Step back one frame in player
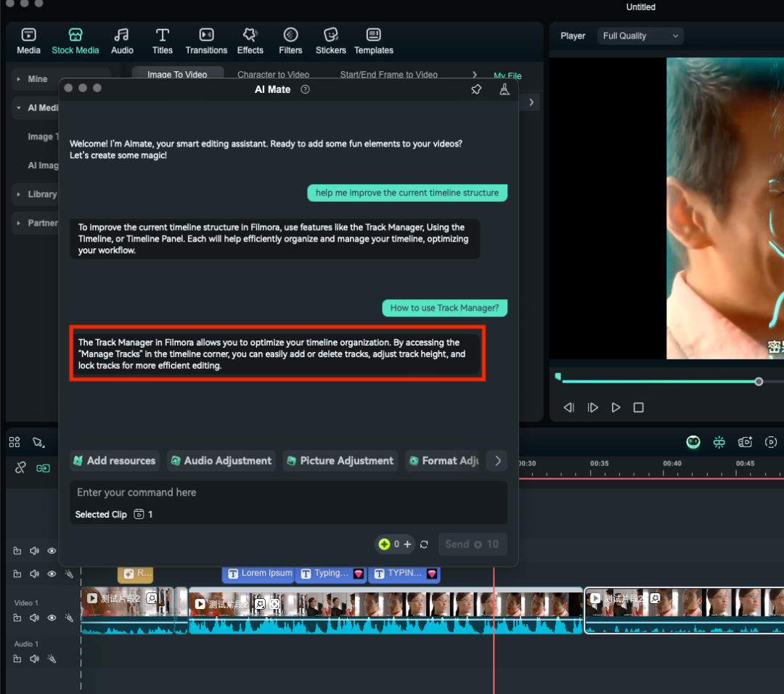Screen dimensions: 784x694 coord(568,407)
